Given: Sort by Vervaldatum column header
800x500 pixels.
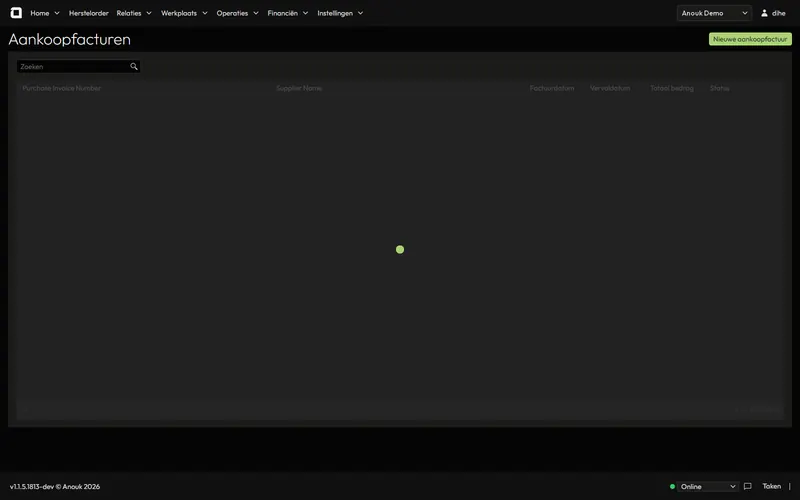Looking at the screenshot, I should (610, 88).
